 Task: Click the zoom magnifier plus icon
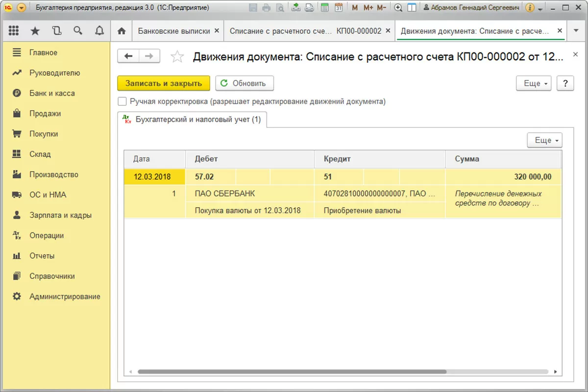[398, 8]
